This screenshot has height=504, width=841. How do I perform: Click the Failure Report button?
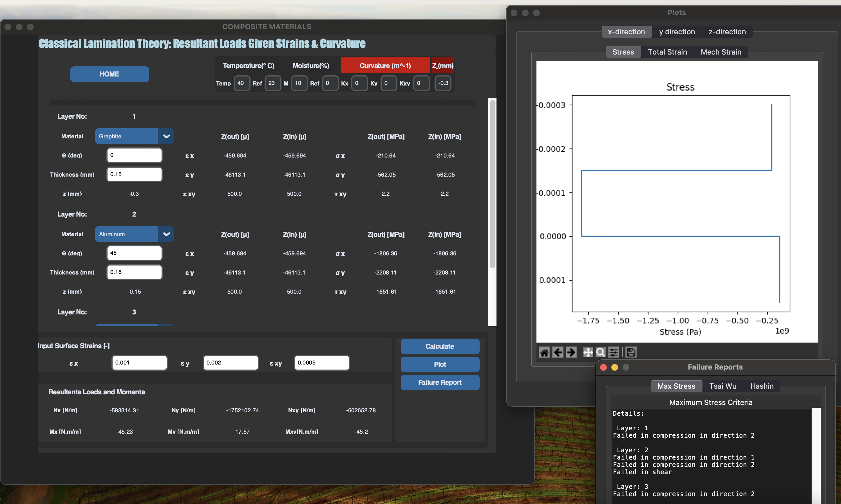[x=440, y=382]
